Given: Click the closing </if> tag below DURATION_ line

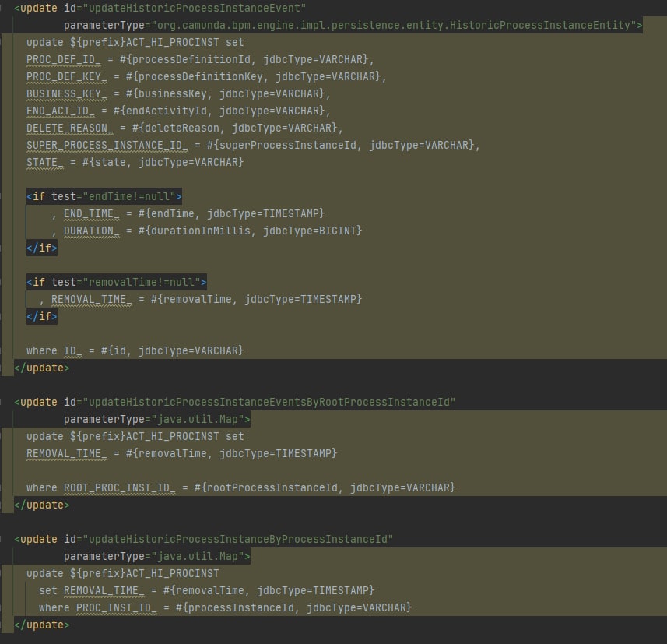Looking at the screenshot, I should click(42, 248).
